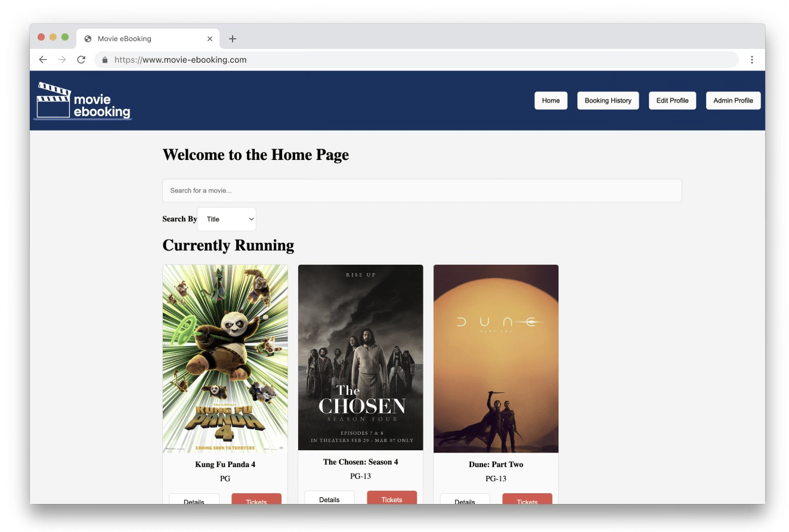
Task: Open the Admin Profile page
Action: click(733, 100)
